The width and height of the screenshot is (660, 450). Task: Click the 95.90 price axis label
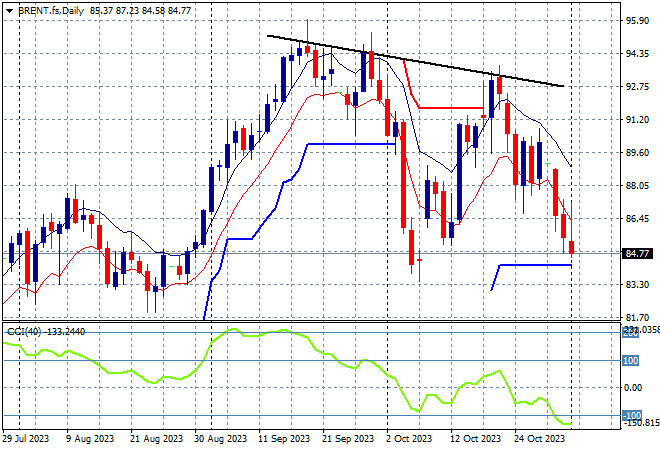[637, 21]
